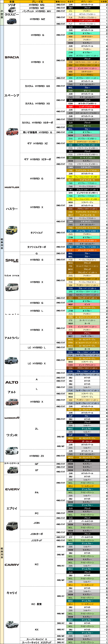Click the KC 農繁 grade cell
Image resolution: width=108 pixels, height=644 pixels.
tap(38, 604)
